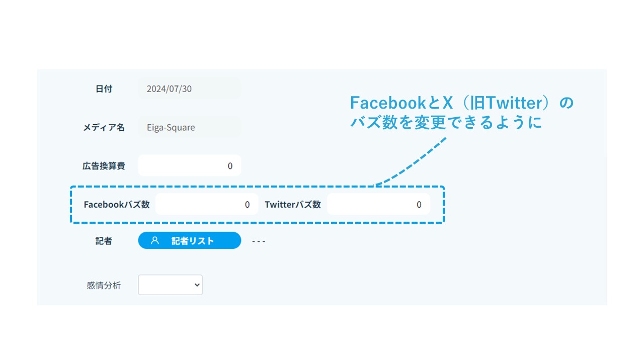Viewport: 644px width, 362px height.
Task: Click the chevron arrow of 感情分析 select
Action: [197, 285]
